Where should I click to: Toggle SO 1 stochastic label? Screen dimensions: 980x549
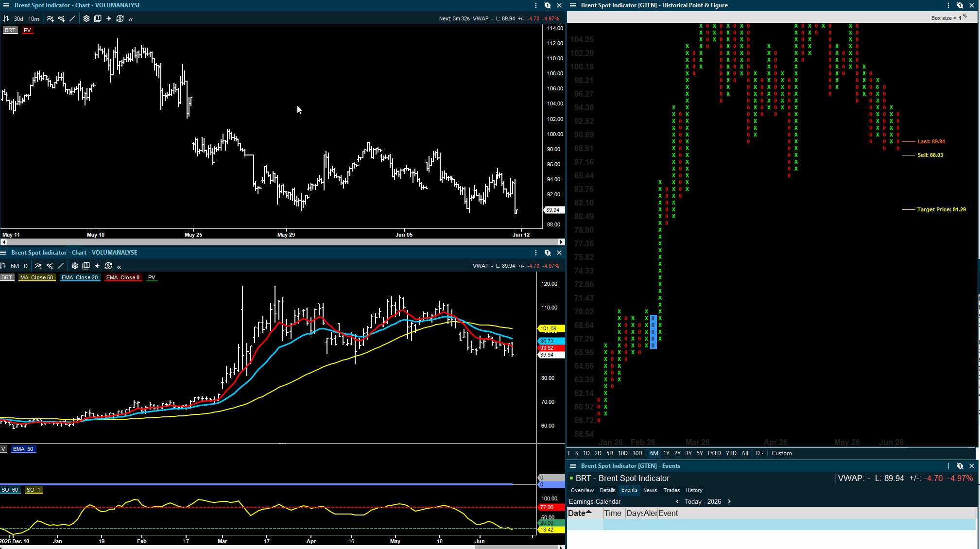point(34,490)
